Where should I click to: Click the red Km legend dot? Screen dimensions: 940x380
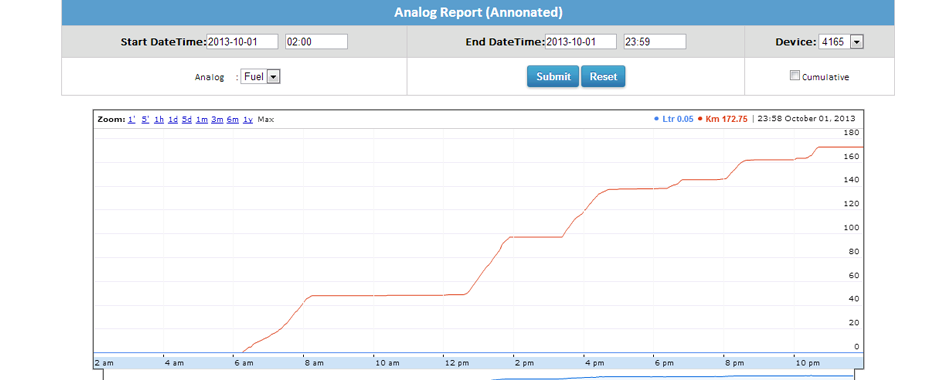700,119
